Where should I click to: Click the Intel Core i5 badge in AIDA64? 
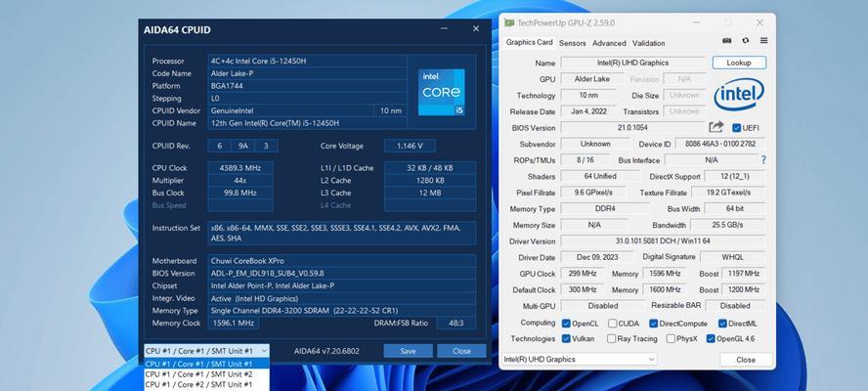pyautogui.click(x=441, y=92)
